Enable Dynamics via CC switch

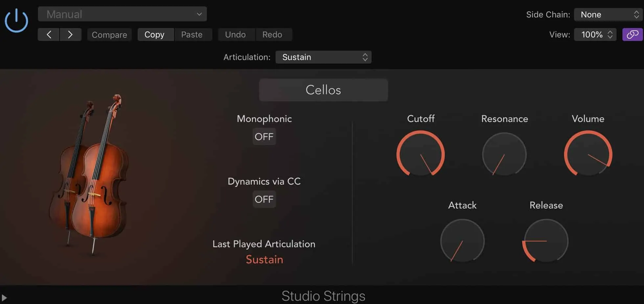(264, 199)
